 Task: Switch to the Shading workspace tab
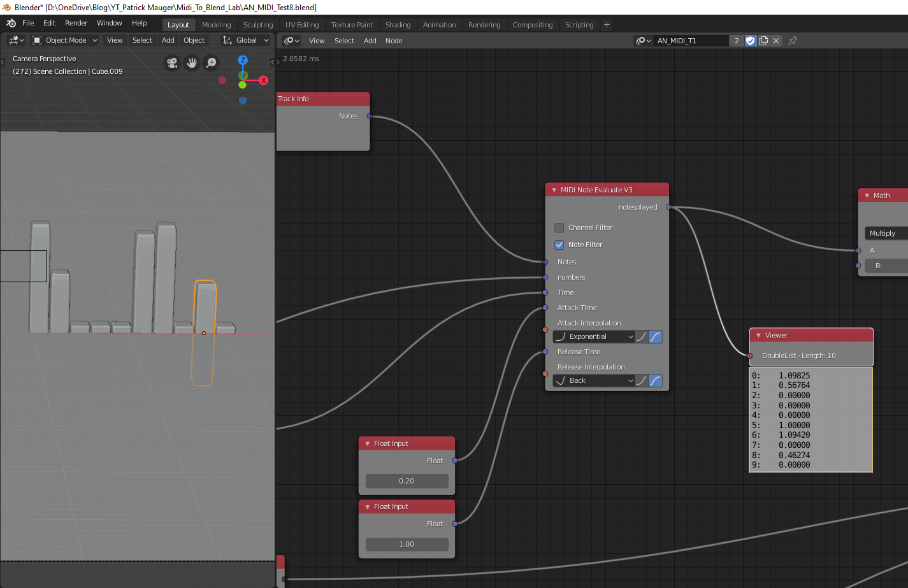click(398, 25)
